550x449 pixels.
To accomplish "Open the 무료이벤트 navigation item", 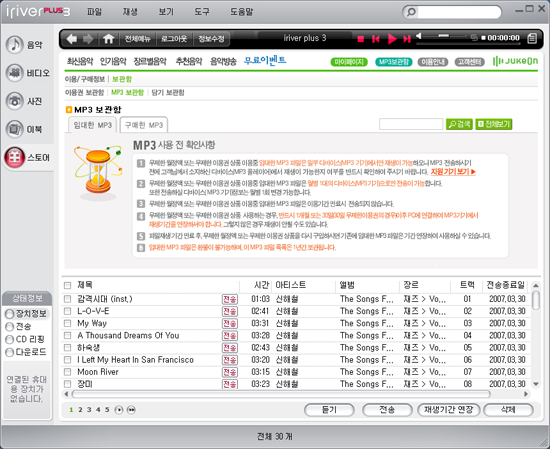I will tap(265, 61).
